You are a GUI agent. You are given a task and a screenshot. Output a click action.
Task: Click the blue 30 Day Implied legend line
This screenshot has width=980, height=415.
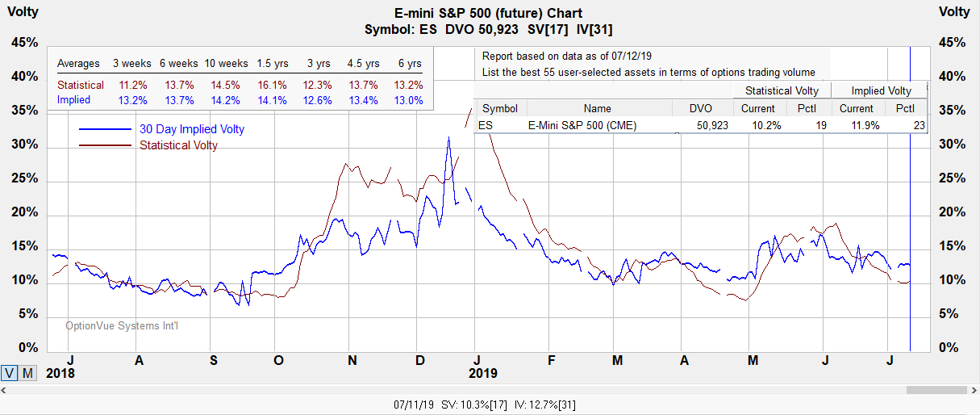(104, 129)
